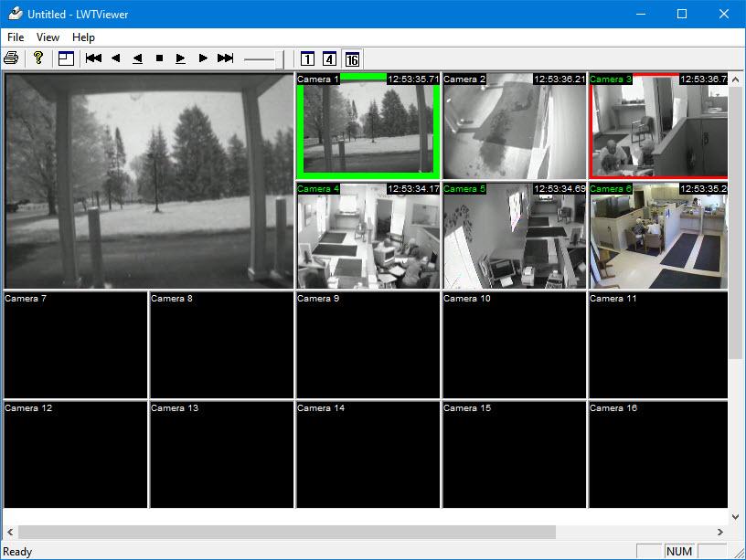Step one frame forward

(181, 58)
